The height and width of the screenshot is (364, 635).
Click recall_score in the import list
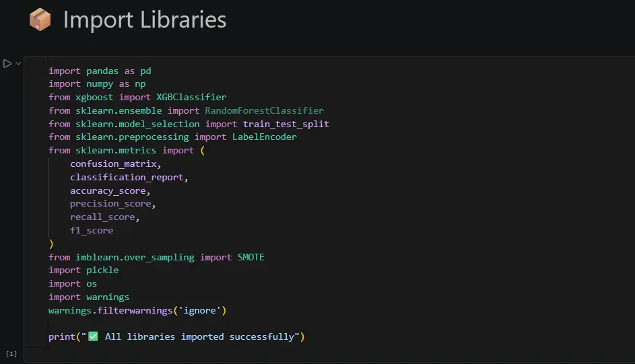pos(102,217)
